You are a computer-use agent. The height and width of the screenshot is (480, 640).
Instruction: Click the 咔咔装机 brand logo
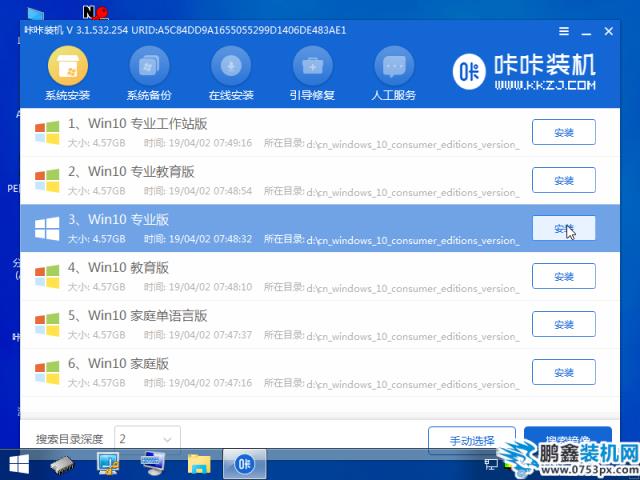click(524, 72)
